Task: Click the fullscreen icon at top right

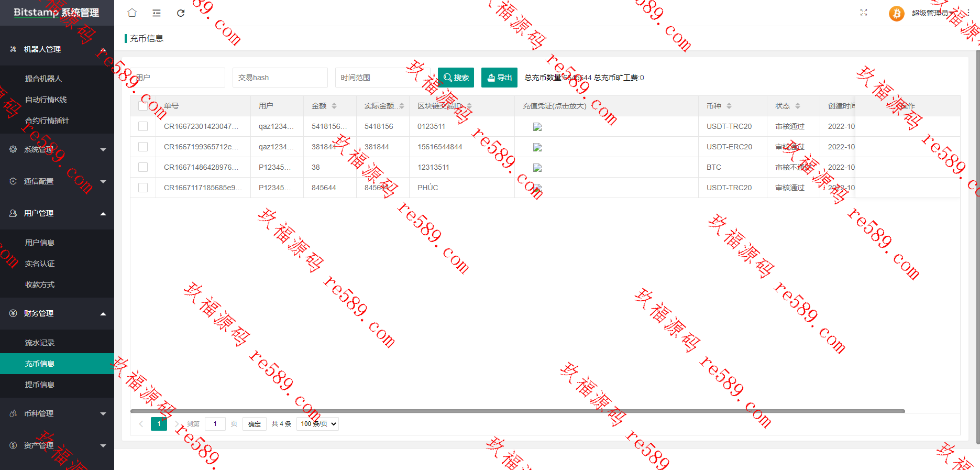Action: click(x=864, y=13)
